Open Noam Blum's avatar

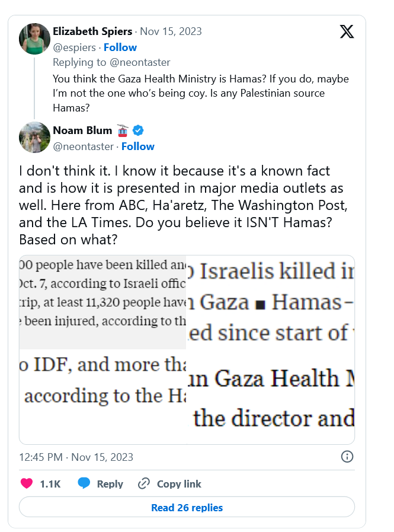(34, 138)
